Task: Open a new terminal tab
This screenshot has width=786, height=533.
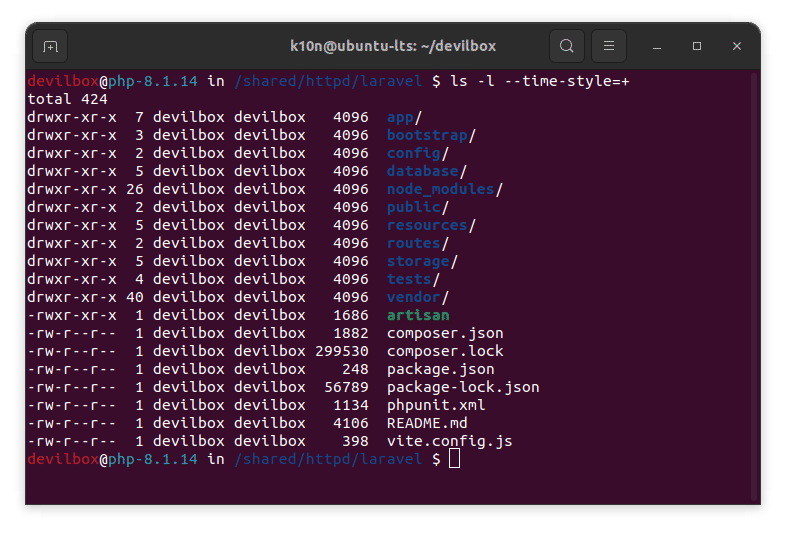Action: (x=50, y=46)
